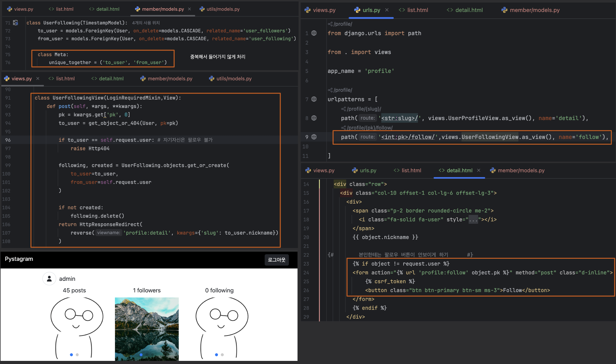Click the /profile/{slug}/ URL hint icon
The height and width of the screenshot is (364, 616).
344,109
